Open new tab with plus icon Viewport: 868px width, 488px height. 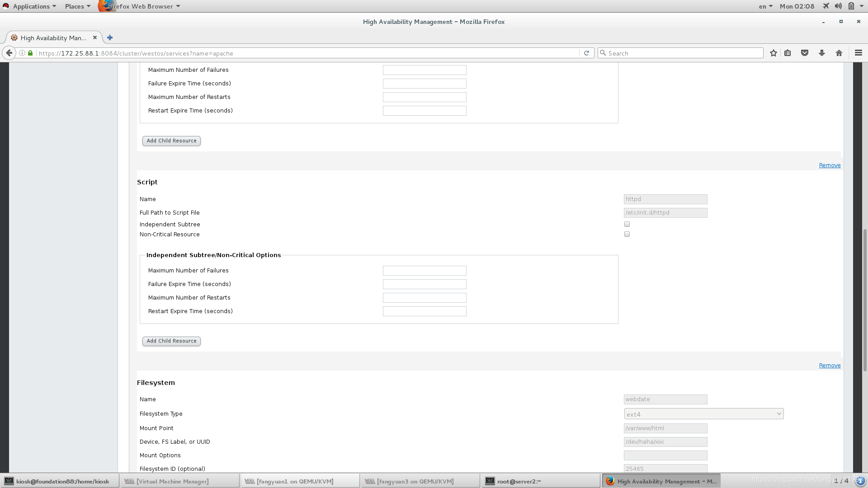click(110, 38)
